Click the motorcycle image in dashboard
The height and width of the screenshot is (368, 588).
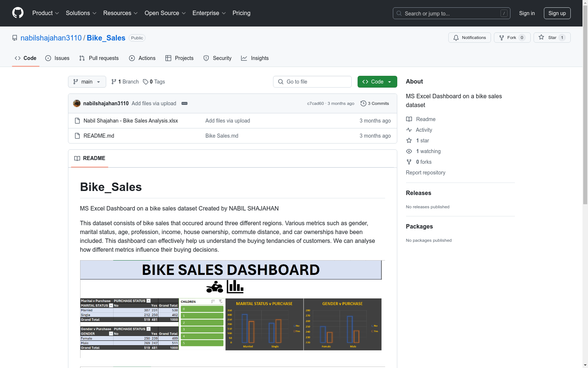pos(215,287)
